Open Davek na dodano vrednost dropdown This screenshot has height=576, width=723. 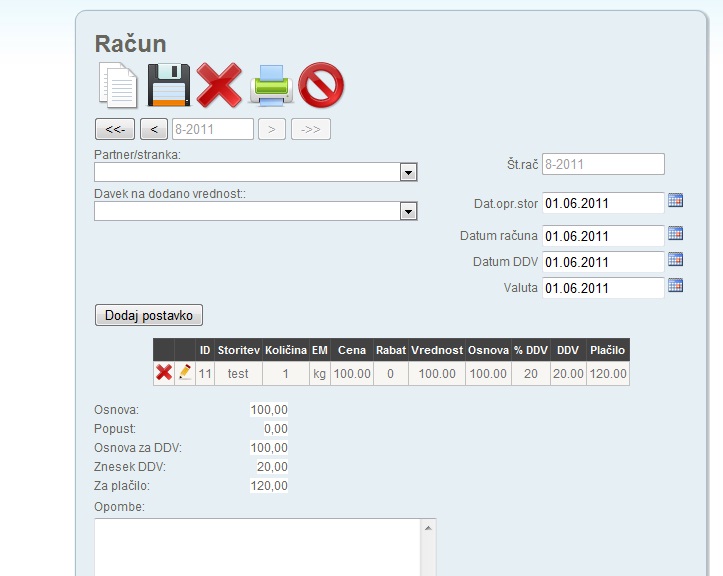(x=408, y=212)
